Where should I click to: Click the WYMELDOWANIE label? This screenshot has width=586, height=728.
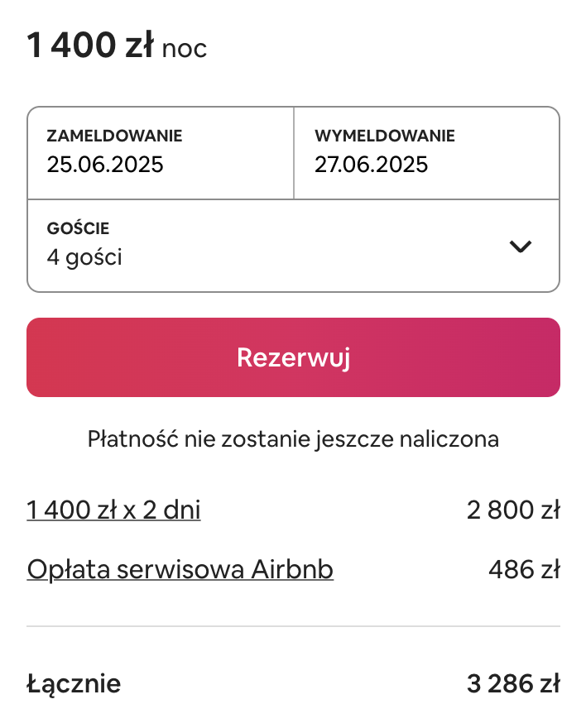[385, 136]
